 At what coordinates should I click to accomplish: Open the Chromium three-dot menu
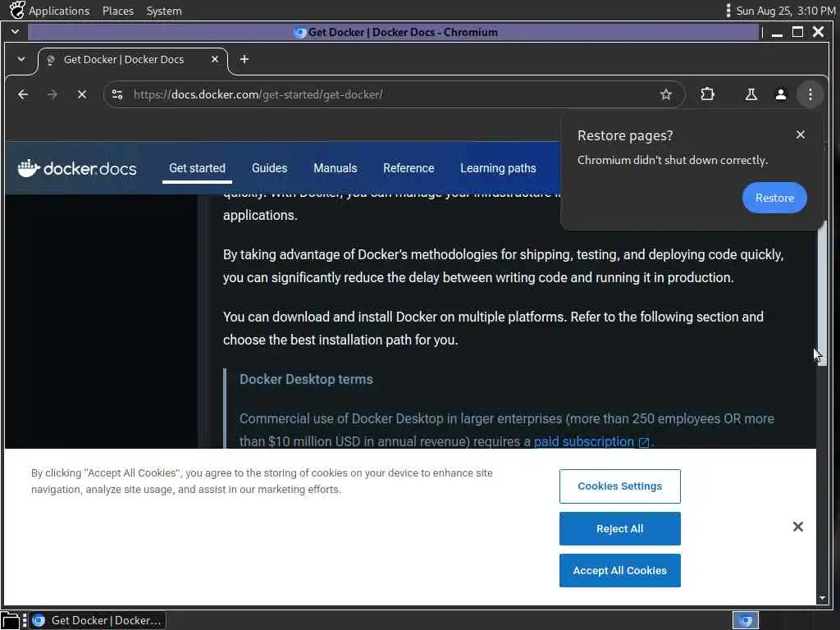pyautogui.click(x=810, y=95)
